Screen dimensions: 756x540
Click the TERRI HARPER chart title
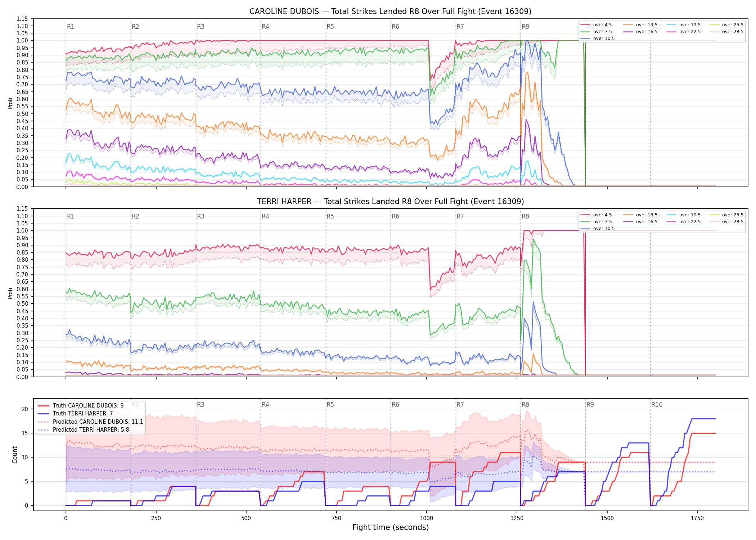click(390, 202)
